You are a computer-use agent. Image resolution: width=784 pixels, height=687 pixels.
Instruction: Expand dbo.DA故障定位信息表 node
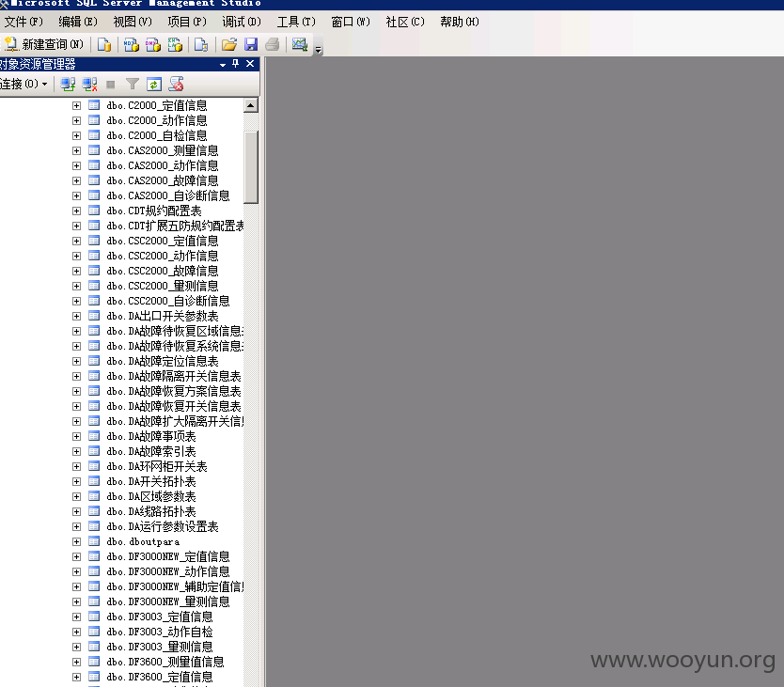76,361
